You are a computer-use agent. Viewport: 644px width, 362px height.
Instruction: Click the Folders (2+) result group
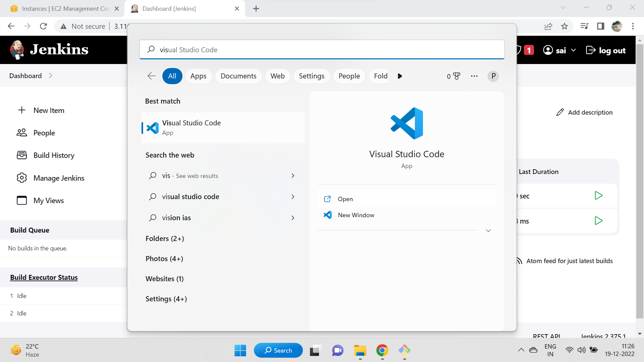[x=165, y=238]
